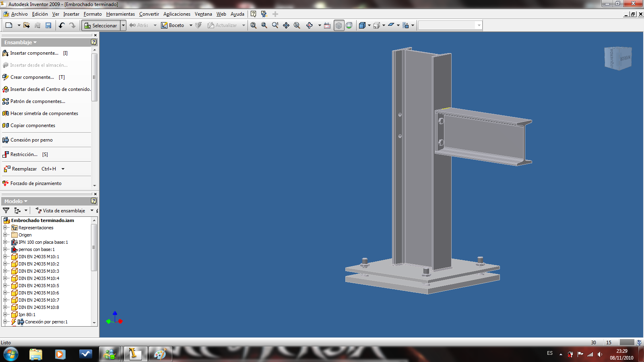Viewport: 644px width, 362px height.
Task: Click the orthographic camera cube icon
Action: coord(376,25)
